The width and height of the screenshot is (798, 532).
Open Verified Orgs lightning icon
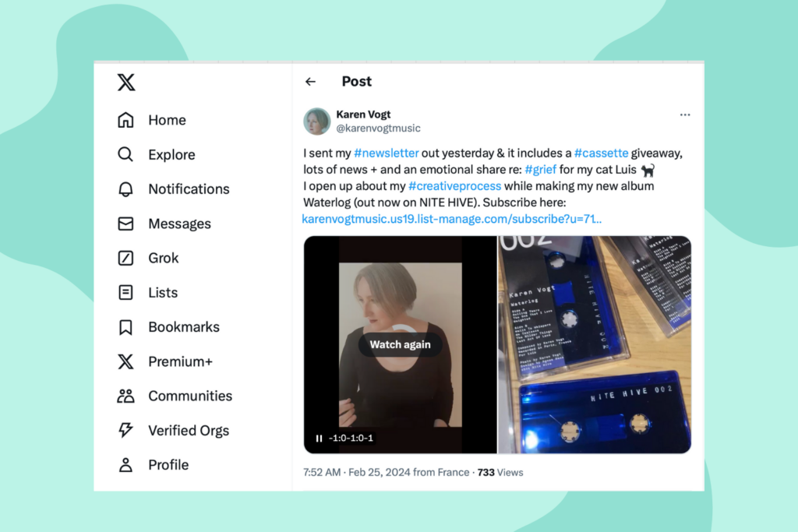[x=125, y=430]
